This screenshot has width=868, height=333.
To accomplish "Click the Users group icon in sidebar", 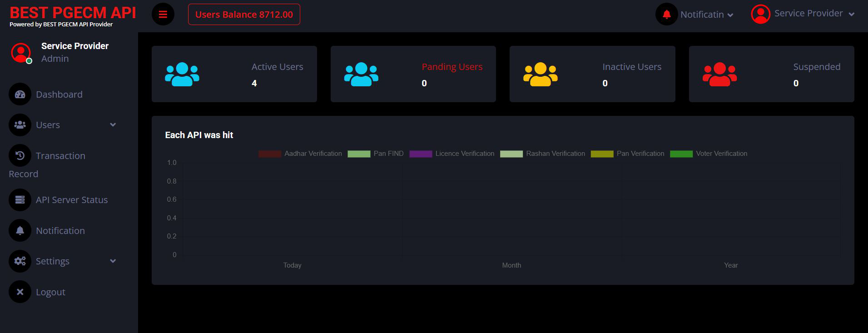I will pyautogui.click(x=20, y=125).
